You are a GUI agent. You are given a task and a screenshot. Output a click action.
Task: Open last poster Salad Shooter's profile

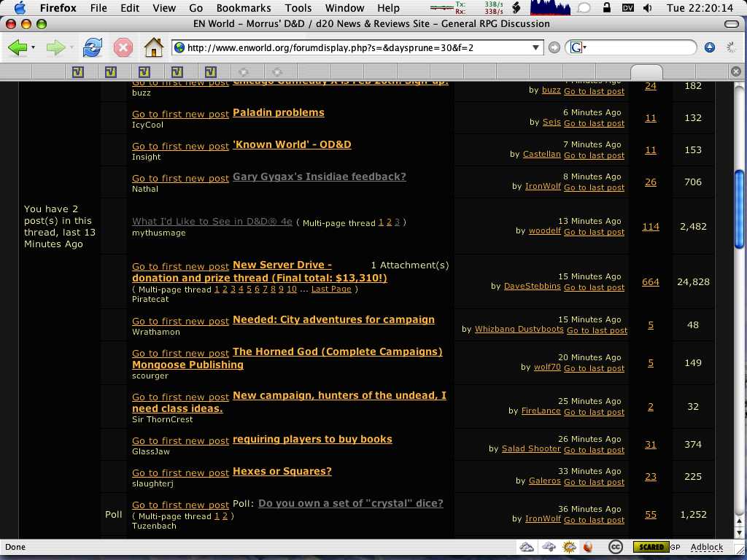[531, 448]
